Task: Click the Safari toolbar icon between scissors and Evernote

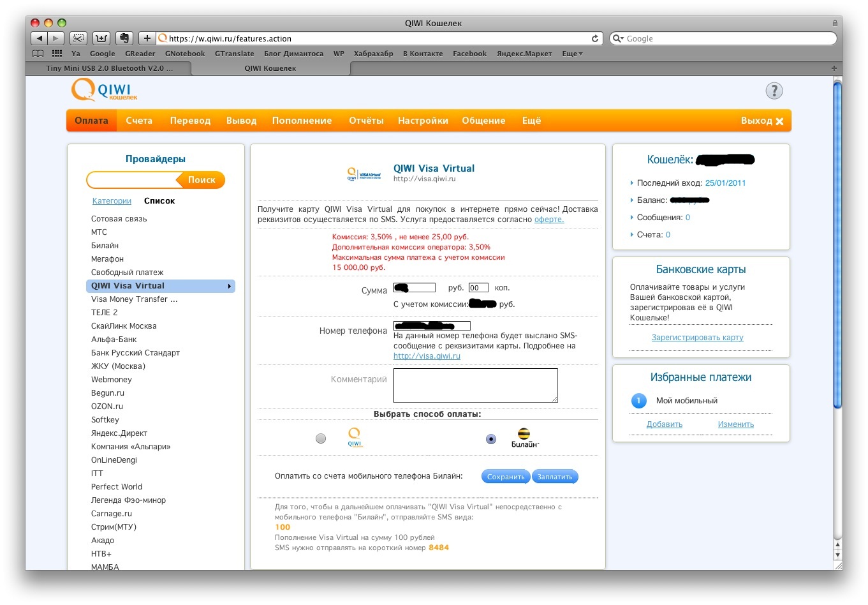Action: [x=101, y=38]
